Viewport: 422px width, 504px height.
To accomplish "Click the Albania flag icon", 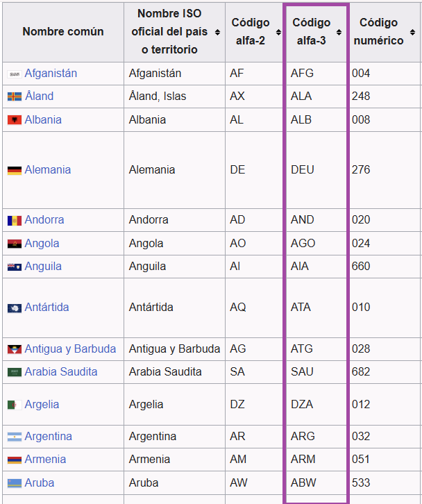I will pyautogui.click(x=14, y=120).
